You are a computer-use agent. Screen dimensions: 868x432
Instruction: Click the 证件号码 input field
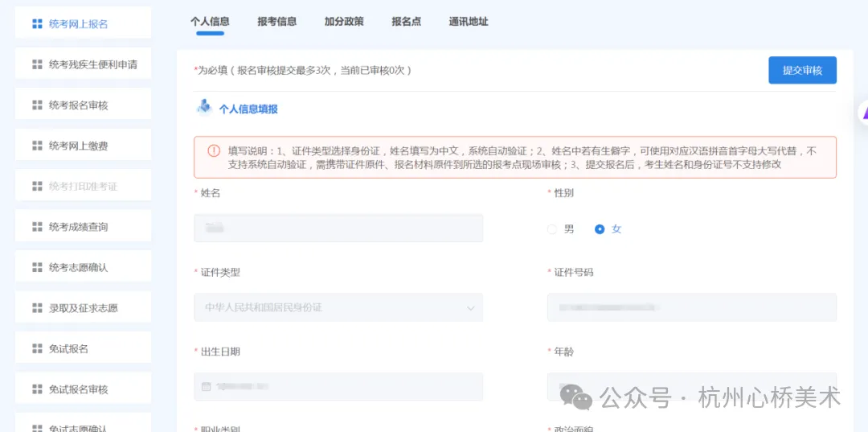[691, 307]
